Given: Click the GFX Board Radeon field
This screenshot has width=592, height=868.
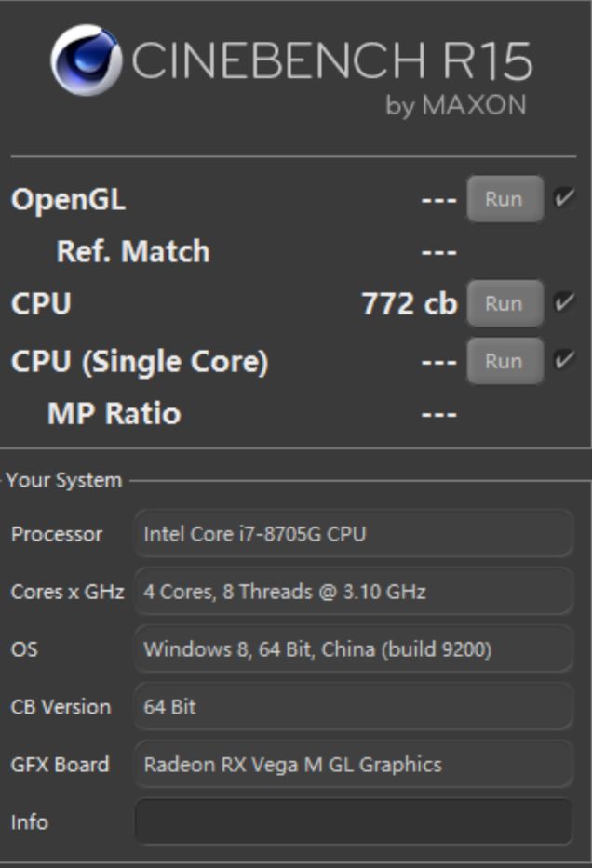Looking at the screenshot, I should [x=354, y=765].
